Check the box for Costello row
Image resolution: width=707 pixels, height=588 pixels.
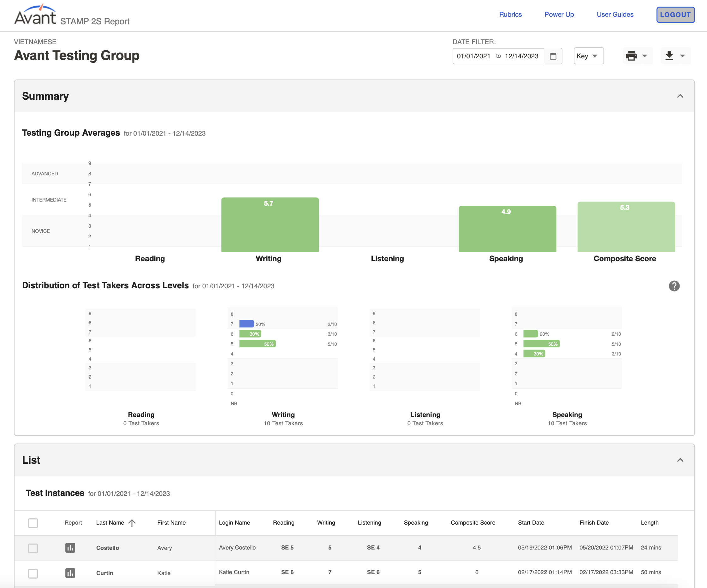[x=33, y=548]
